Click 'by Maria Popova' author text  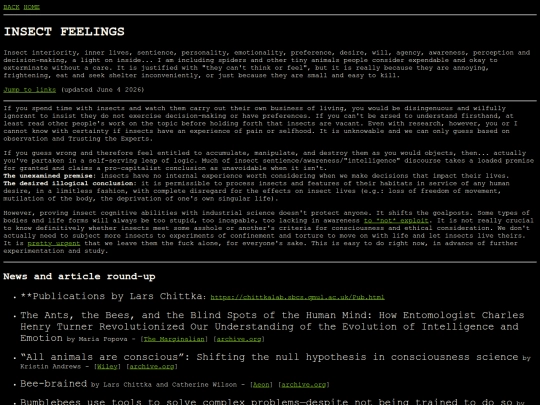coord(97,339)
